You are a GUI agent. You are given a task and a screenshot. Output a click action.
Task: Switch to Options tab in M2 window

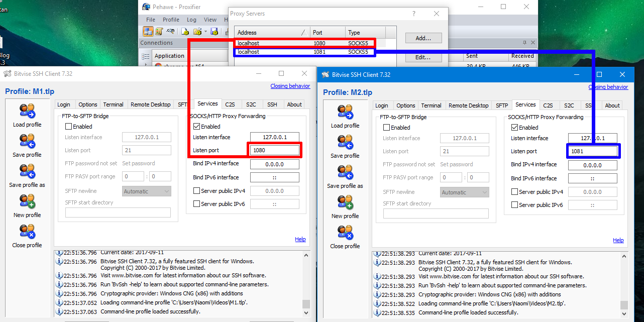406,105
